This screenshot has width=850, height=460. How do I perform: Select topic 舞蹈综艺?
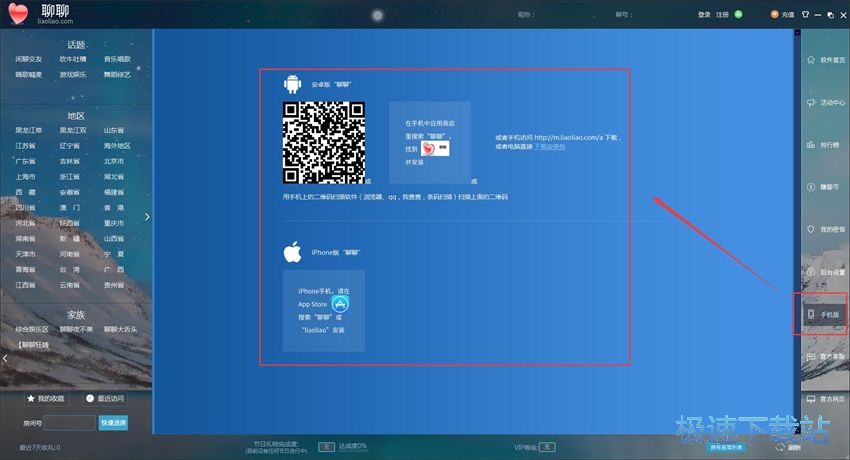click(x=117, y=74)
